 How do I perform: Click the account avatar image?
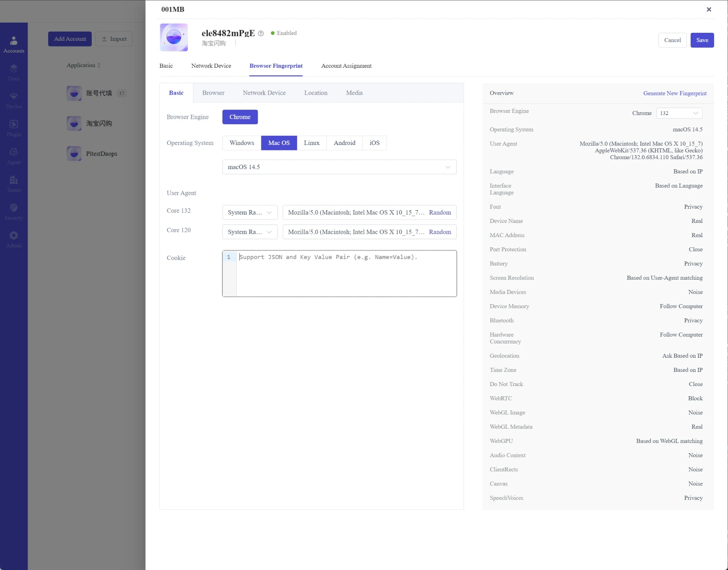[174, 38]
